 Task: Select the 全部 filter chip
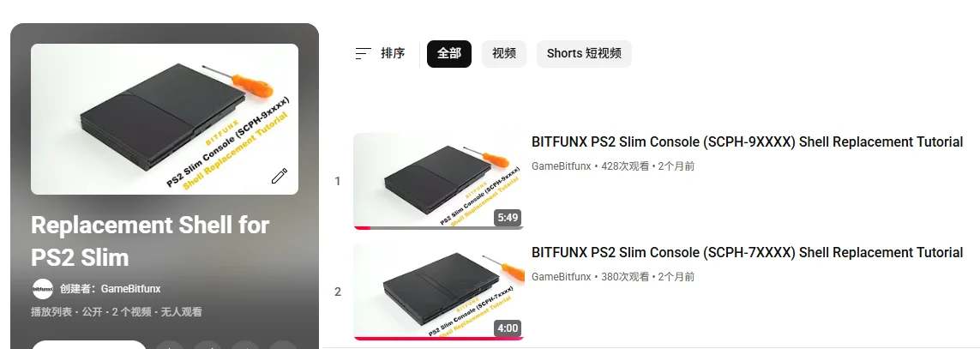[448, 54]
